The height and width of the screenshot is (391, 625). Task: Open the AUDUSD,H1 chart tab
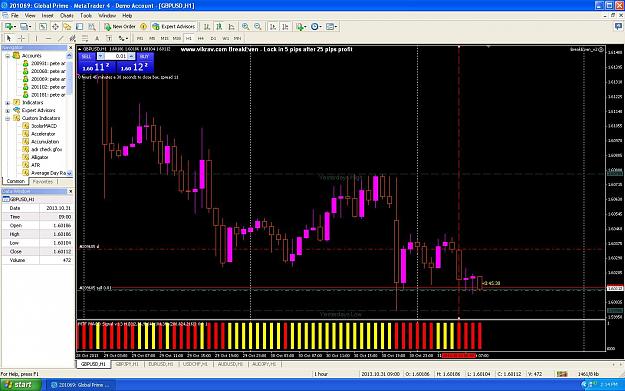(230, 364)
